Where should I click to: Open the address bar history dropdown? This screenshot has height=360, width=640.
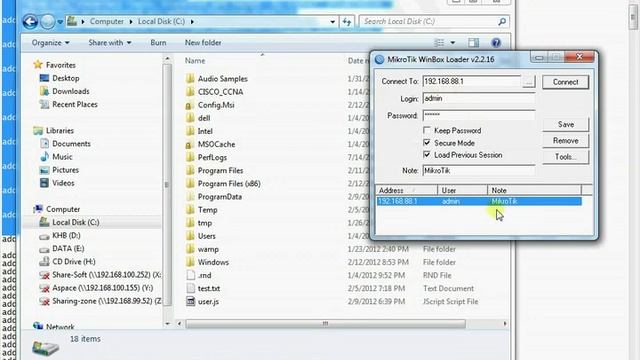[x=333, y=22]
